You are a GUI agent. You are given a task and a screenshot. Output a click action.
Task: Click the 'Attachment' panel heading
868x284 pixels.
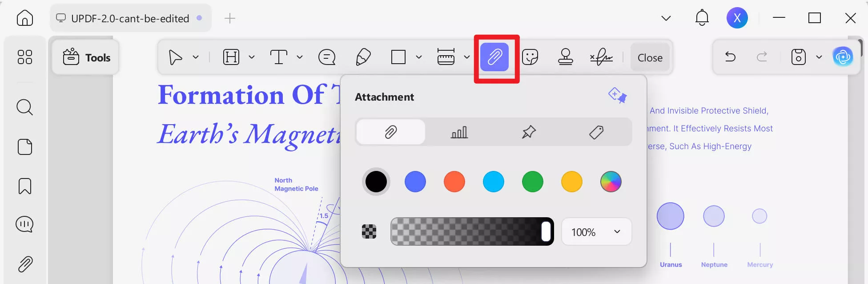[x=385, y=97]
